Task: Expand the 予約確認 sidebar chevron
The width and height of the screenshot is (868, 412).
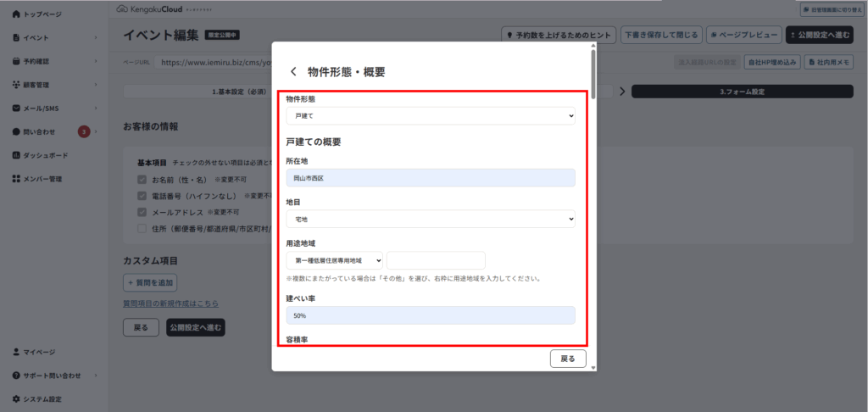Action: (96, 61)
